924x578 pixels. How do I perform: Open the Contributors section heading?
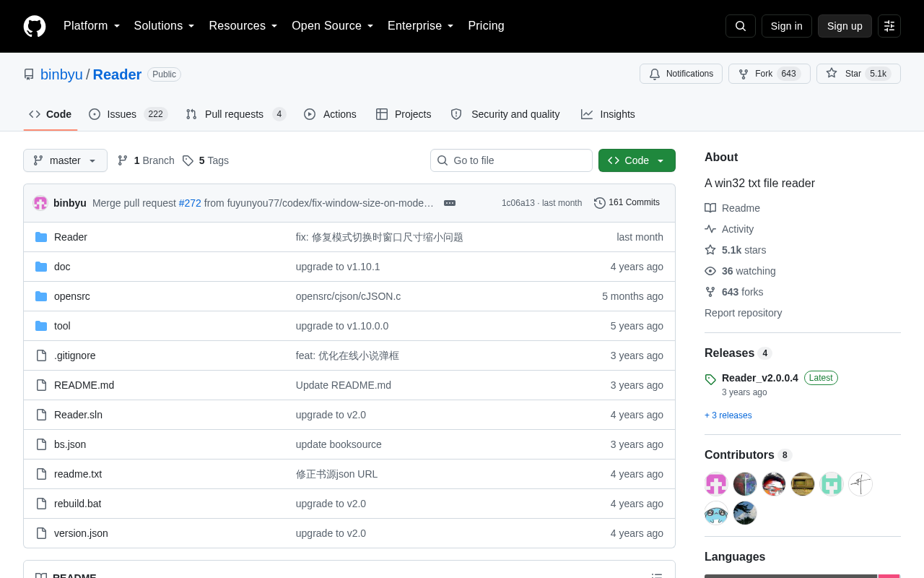739,455
